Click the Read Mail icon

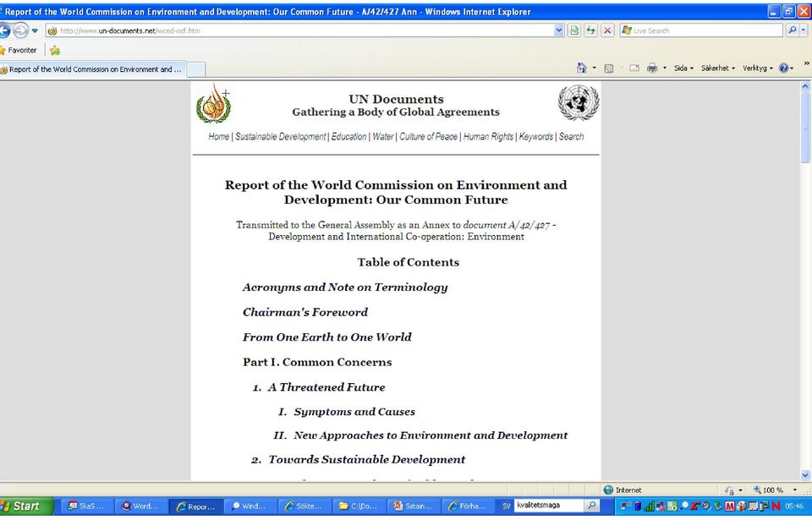(x=634, y=68)
